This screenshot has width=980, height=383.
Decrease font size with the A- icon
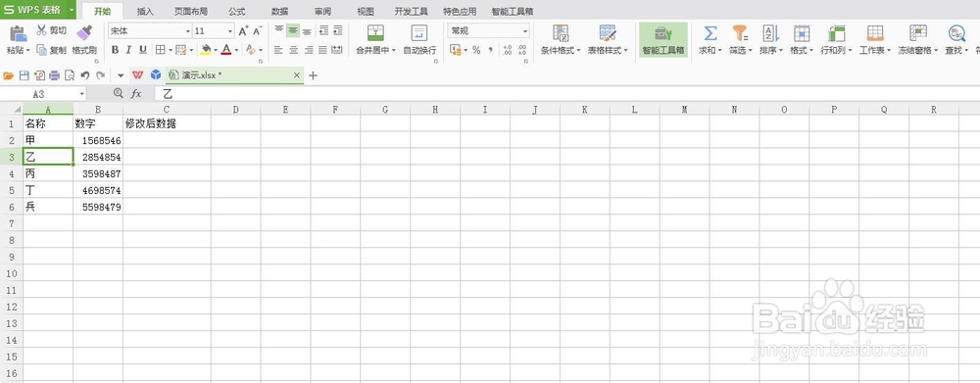[258, 30]
